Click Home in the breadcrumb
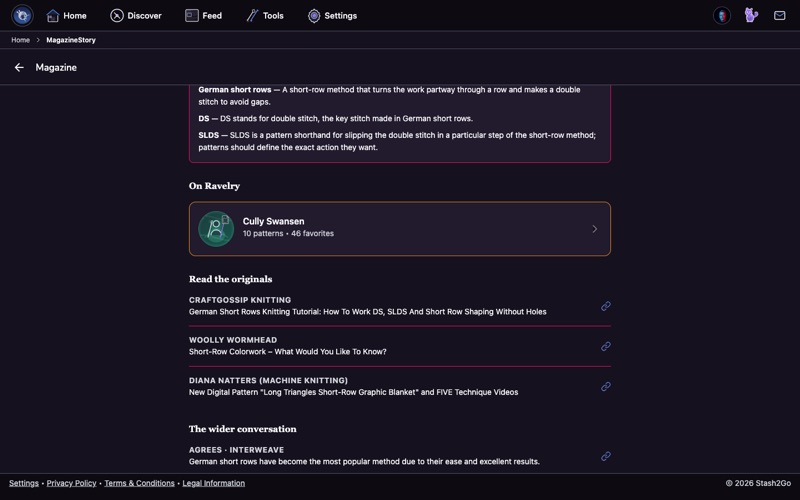Viewport: 800px width, 500px height. [20, 40]
